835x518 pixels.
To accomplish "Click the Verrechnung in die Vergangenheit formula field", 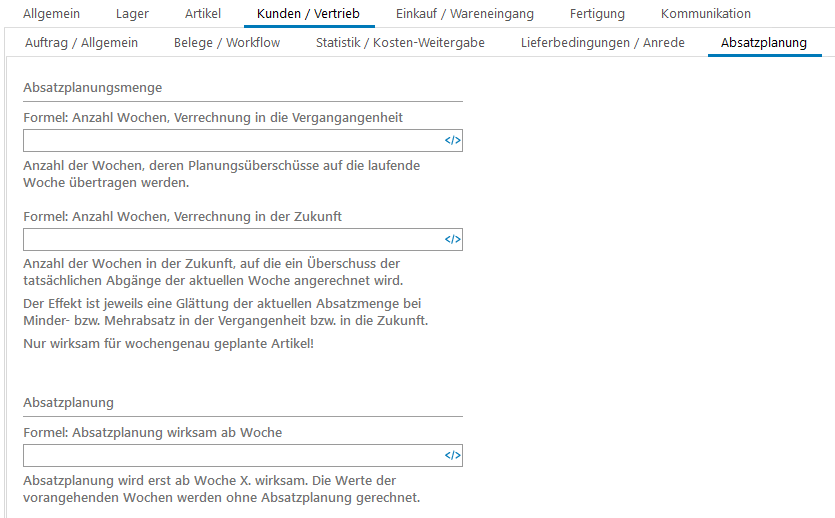I will coord(232,141).
